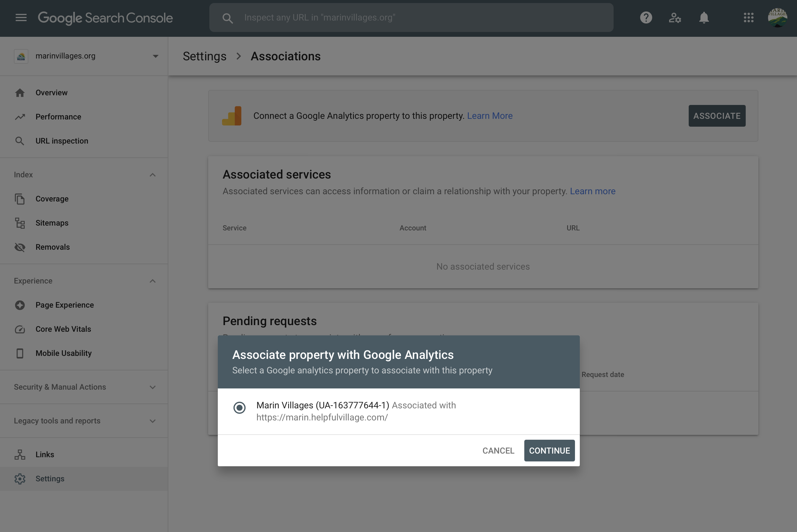Click the Removals crossed-eye icon
The height and width of the screenshot is (532, 797).
pos(20,247)
